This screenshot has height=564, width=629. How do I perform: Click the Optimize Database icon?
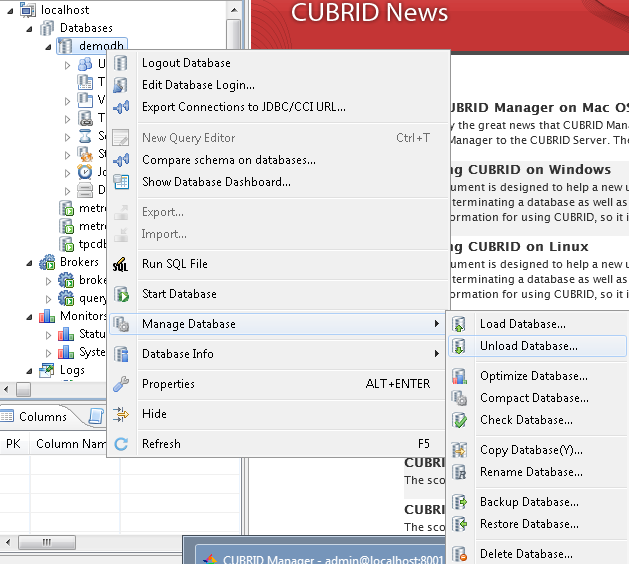point(459,376)
